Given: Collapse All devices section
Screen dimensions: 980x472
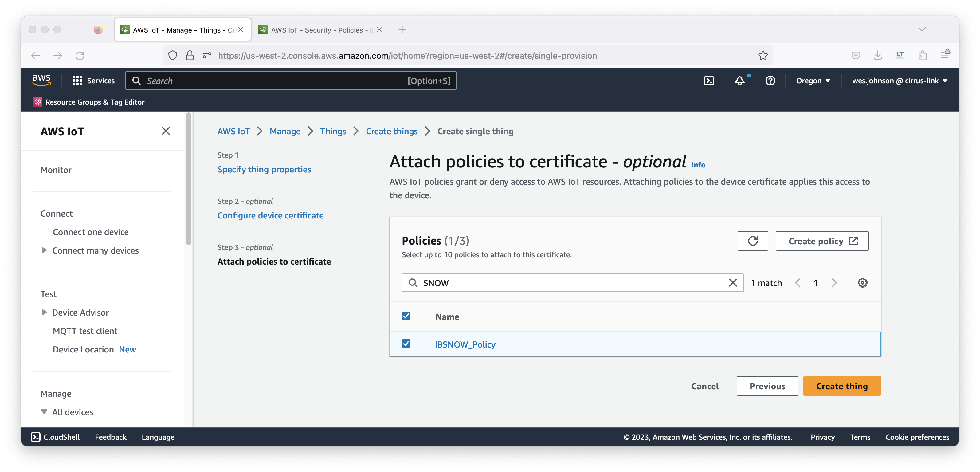Looking at the screenshot, I should (44, 412).
